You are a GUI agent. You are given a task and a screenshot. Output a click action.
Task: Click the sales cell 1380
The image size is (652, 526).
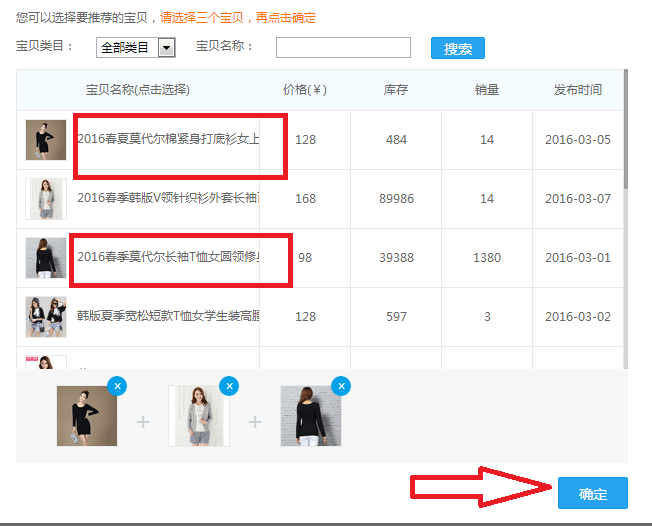tap(487, 258)
